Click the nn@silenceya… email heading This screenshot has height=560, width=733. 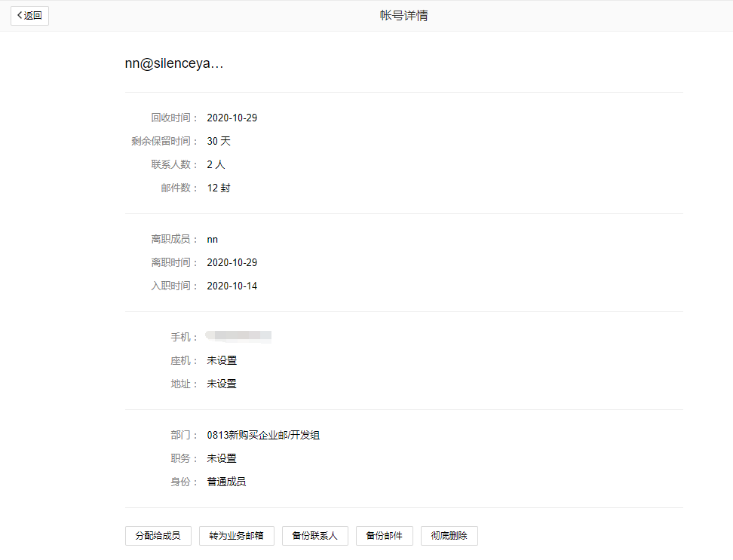174,64
